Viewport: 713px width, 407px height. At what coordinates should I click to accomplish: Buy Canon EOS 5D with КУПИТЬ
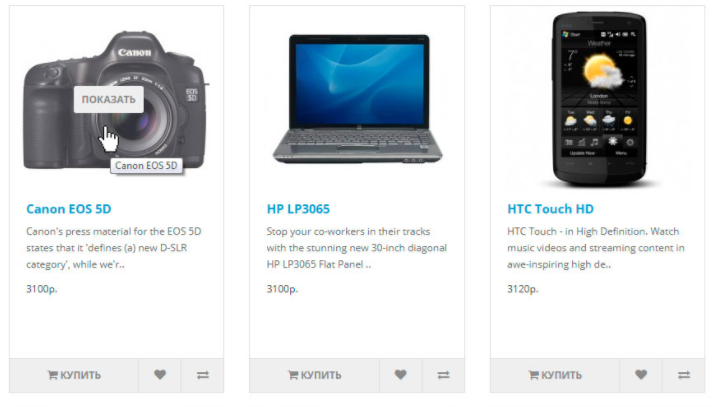(74, 375)
